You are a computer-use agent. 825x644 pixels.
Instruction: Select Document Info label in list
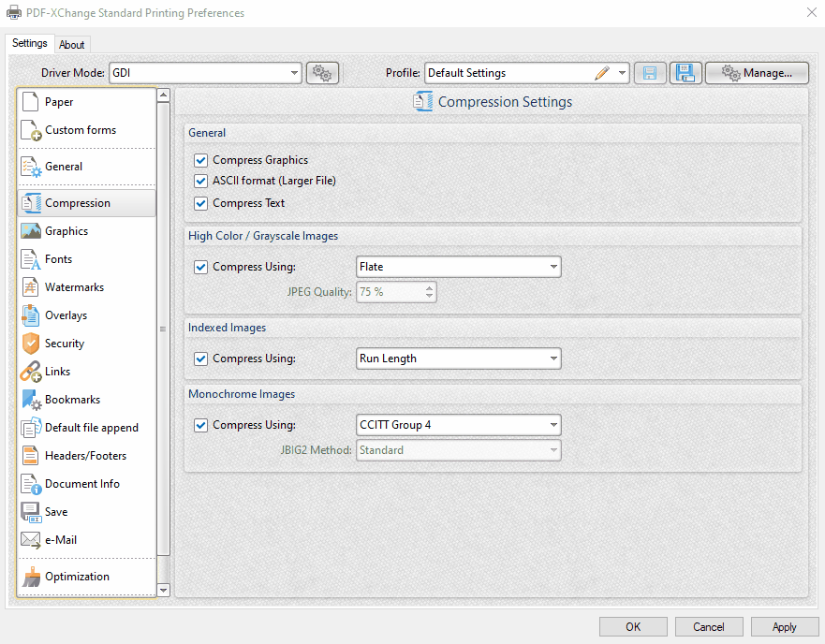(x=82, y=484)
